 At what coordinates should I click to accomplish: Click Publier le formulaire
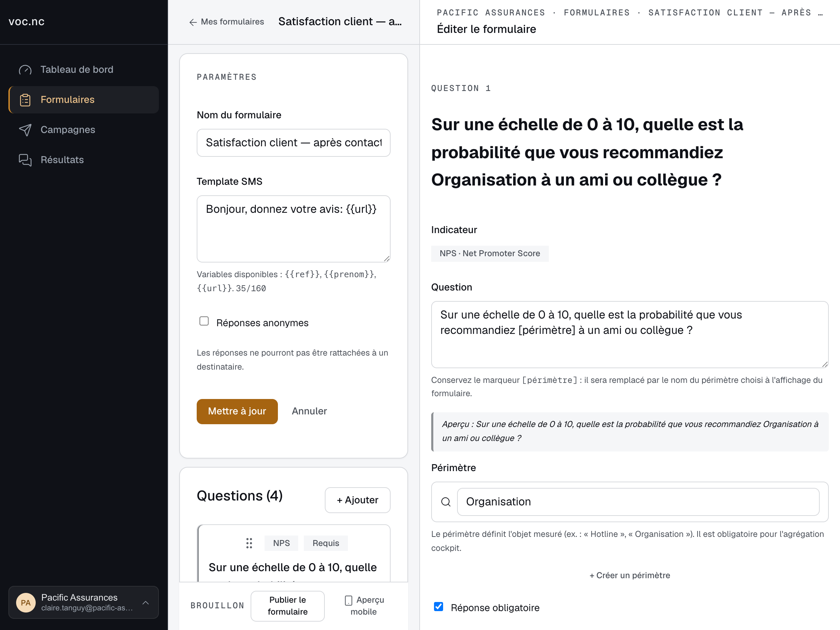[x=287, y=606]
